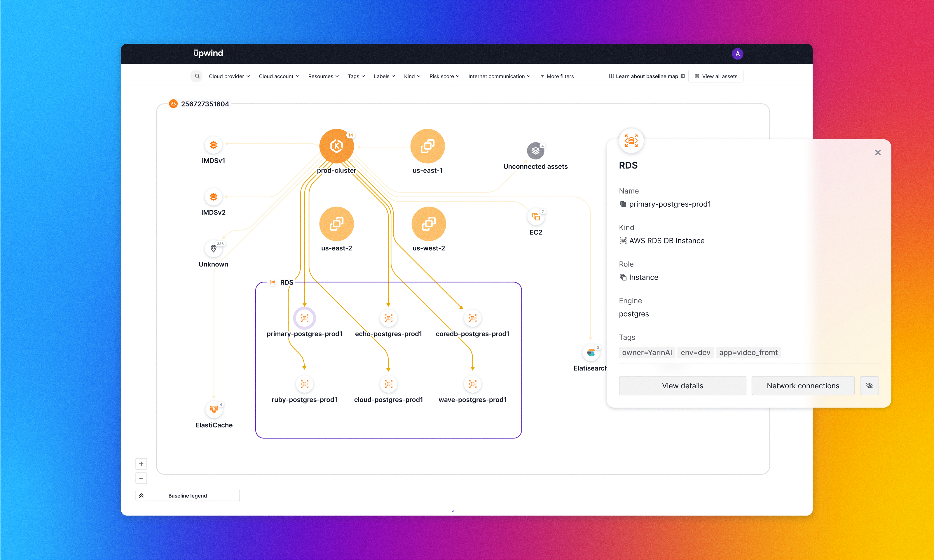This screenshot has width=934, height=560.
Task: Expand the Internet communication filter
Action: [x=499, y=76]
